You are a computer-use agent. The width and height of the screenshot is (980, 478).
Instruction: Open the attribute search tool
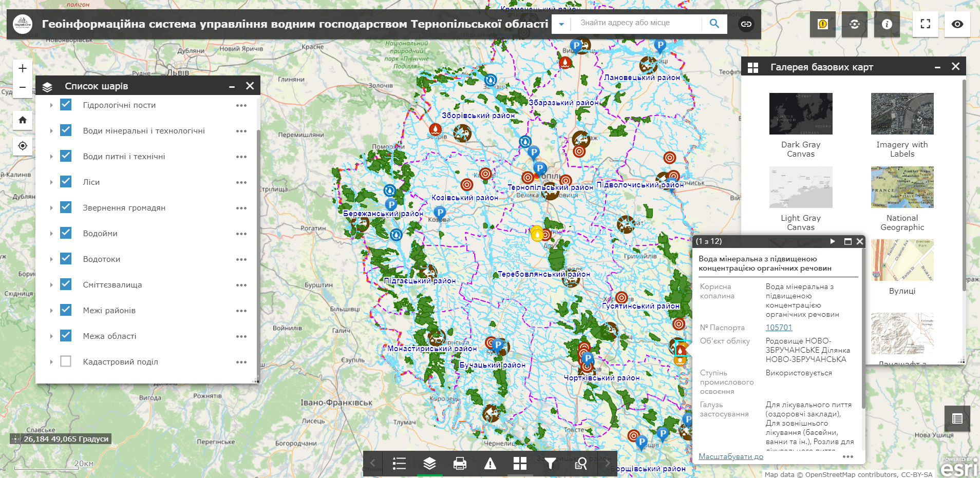(581, 463)
